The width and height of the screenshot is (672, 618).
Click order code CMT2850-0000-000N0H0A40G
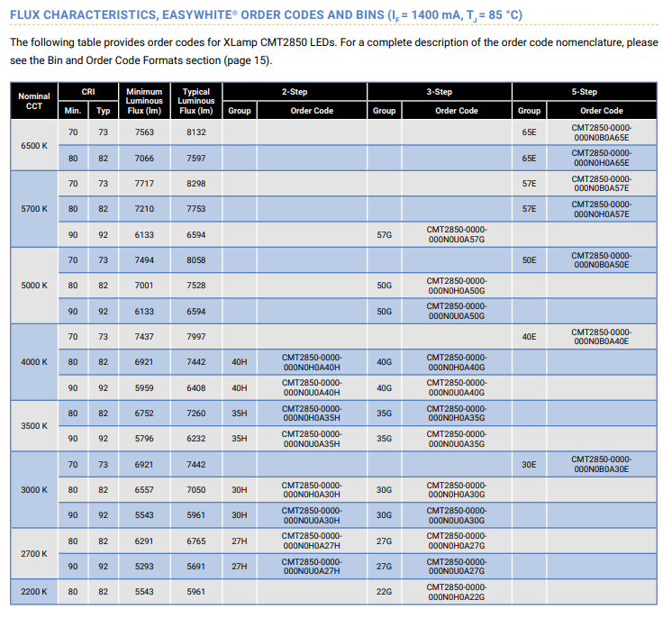(457, 362)
